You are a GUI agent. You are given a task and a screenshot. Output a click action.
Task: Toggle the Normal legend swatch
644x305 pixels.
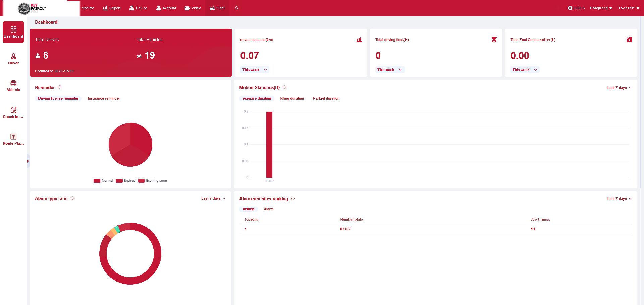[97, 181]
